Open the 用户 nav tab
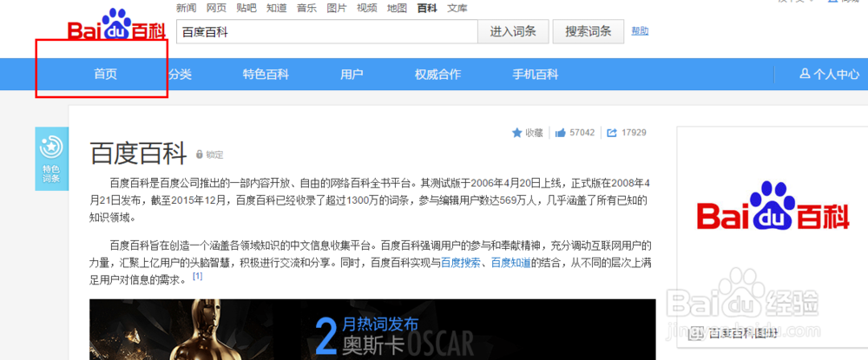Image resolution: width=868 pixels, height=360 pixels. click(x=352, y=74)
